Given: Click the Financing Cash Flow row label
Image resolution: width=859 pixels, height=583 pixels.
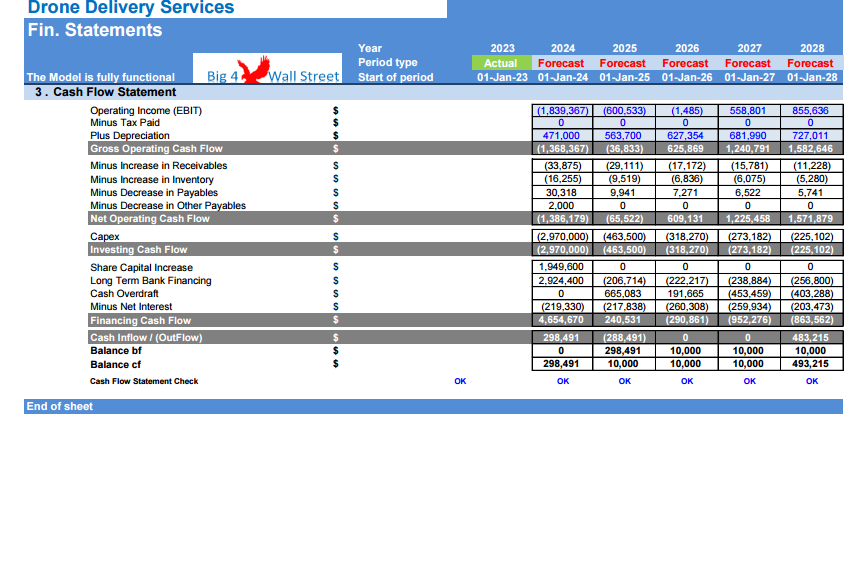Looking at the screenshot, I should [141, 321].
